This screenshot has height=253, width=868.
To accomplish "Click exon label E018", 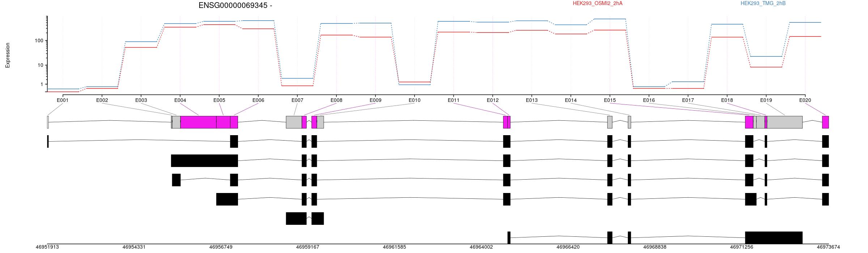I will click(727, 100).
